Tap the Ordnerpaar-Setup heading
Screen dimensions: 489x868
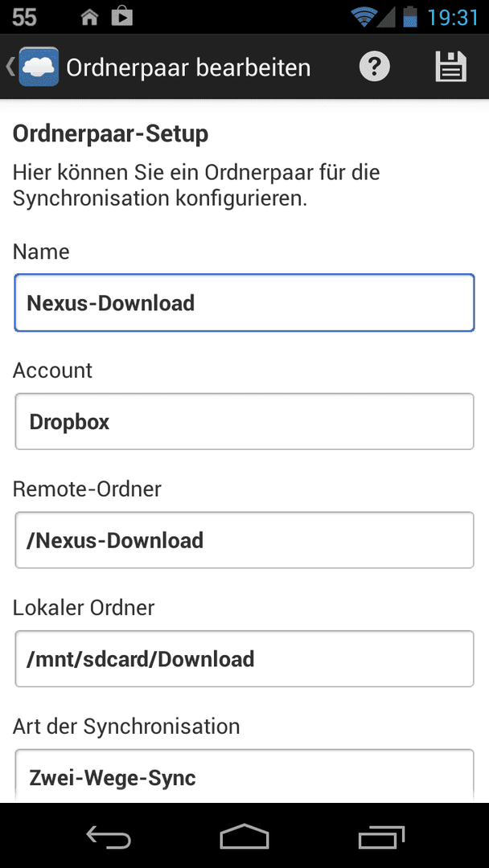tap(110, 134)
